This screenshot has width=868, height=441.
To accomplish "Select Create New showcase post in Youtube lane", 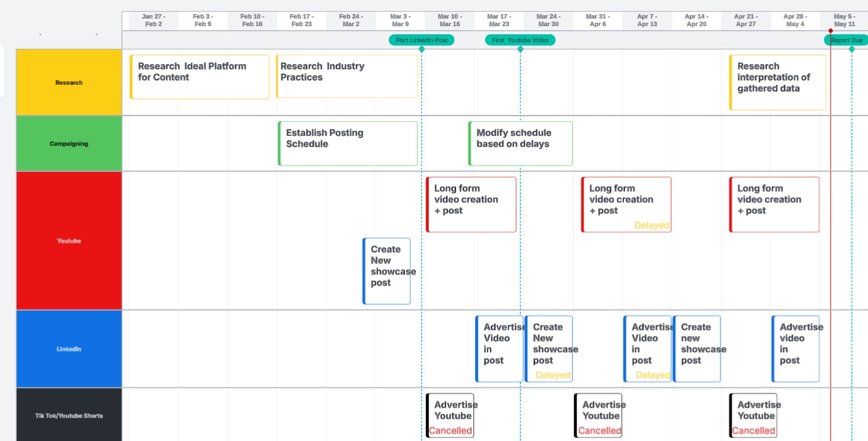I will point(386,271).
